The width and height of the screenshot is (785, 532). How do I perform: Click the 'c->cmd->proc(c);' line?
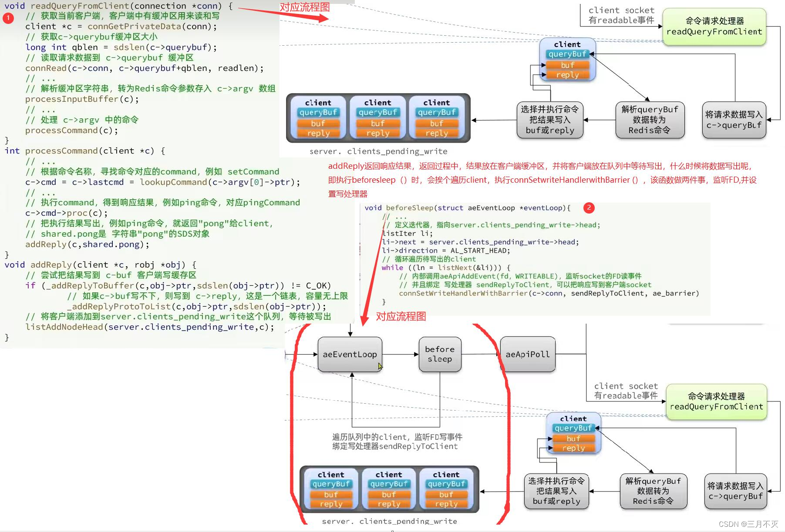66,213
